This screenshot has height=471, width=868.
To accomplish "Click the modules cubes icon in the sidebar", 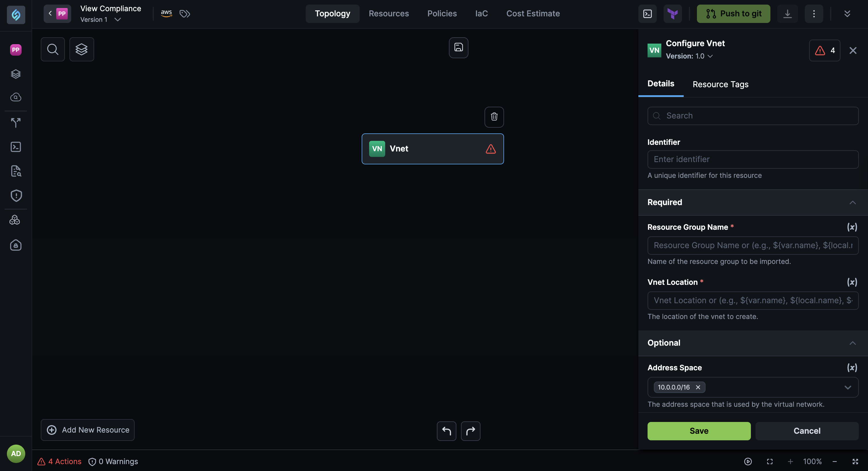I will click(x=16, y=219).
